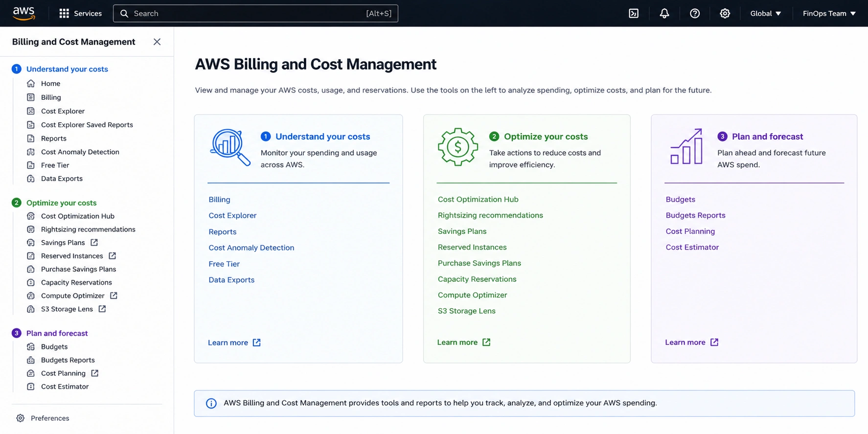This screenshot has height=434, width=868.
Task: Click the Budgets icon in sidebar
Action: (x=31, y=346)
